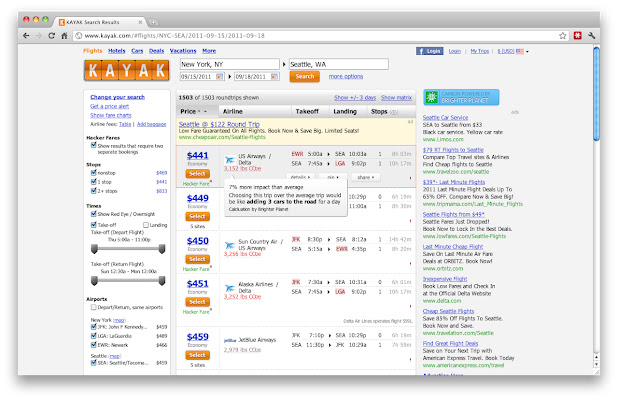The width and height of the screenshot is (618, 400).
Task: Click right handle of Depart Flight slider
Action: click(x=162, y=249)
